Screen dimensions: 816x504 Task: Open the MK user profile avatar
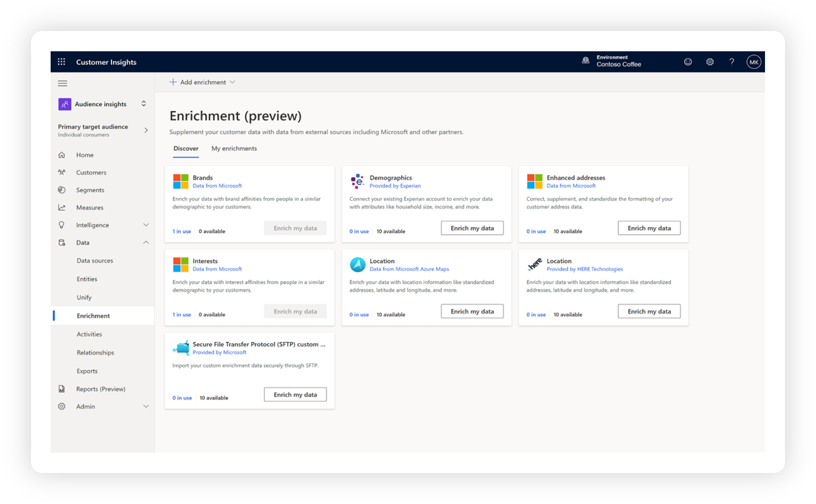[754, 62]
